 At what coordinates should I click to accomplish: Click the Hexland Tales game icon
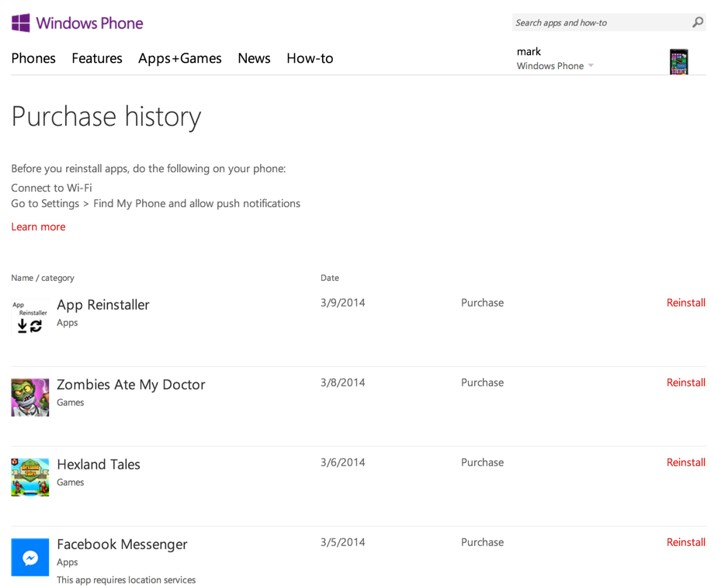30,477
